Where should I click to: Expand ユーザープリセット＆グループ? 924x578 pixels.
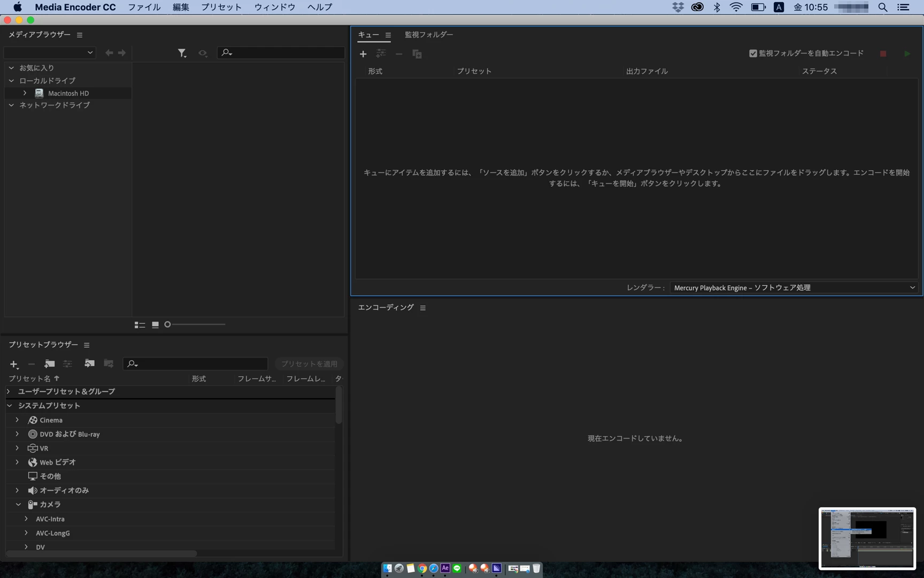pos(9,392)
